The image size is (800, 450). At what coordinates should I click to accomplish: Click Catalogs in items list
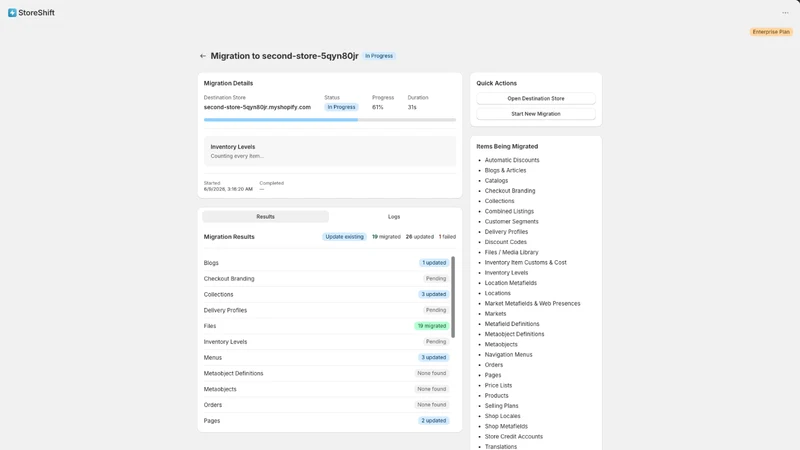pyautogui.click(x=496, y=181)
